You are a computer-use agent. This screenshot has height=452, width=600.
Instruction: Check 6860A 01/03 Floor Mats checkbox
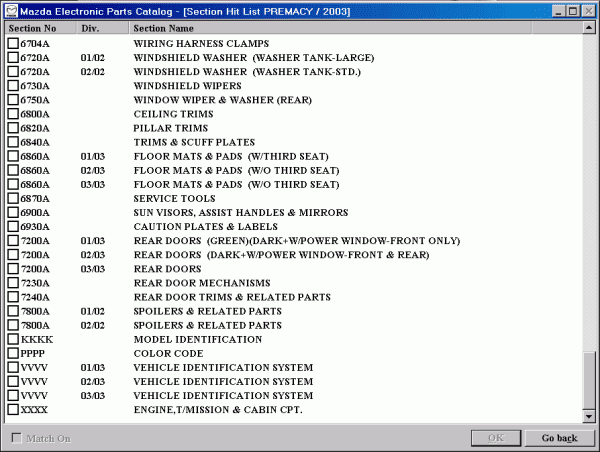coord(13,156)
